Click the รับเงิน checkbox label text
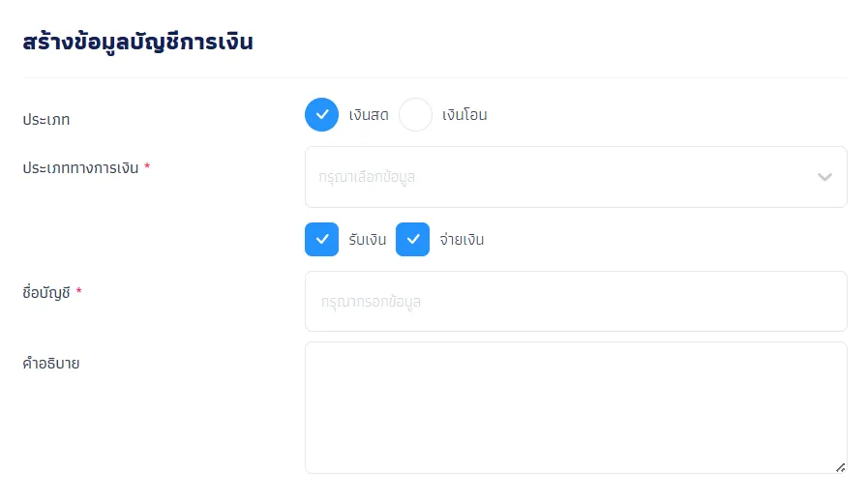Image resolution: width=868 pixels, height=501 pixels. 368,240
